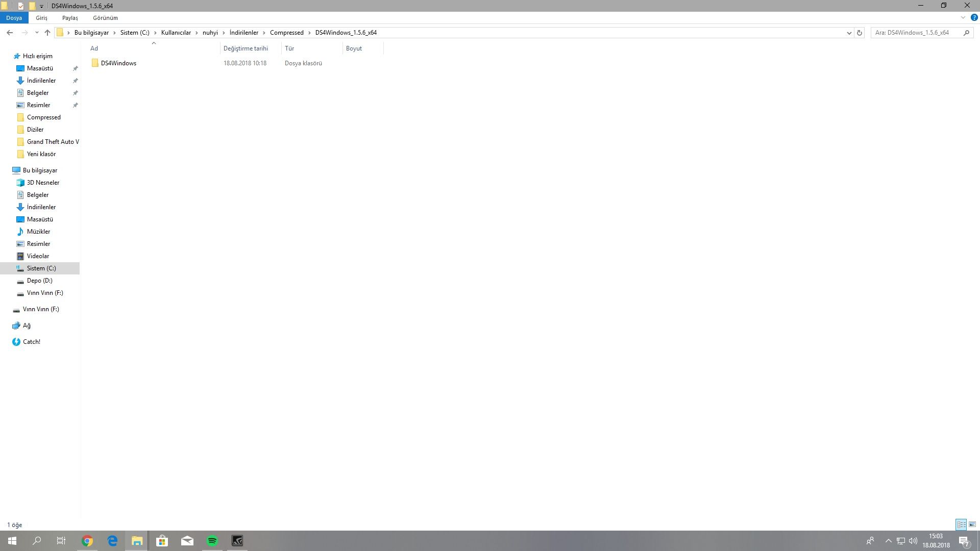
Task: Open the Microsoft Store taskbar icon
Action: coord(162,541)
